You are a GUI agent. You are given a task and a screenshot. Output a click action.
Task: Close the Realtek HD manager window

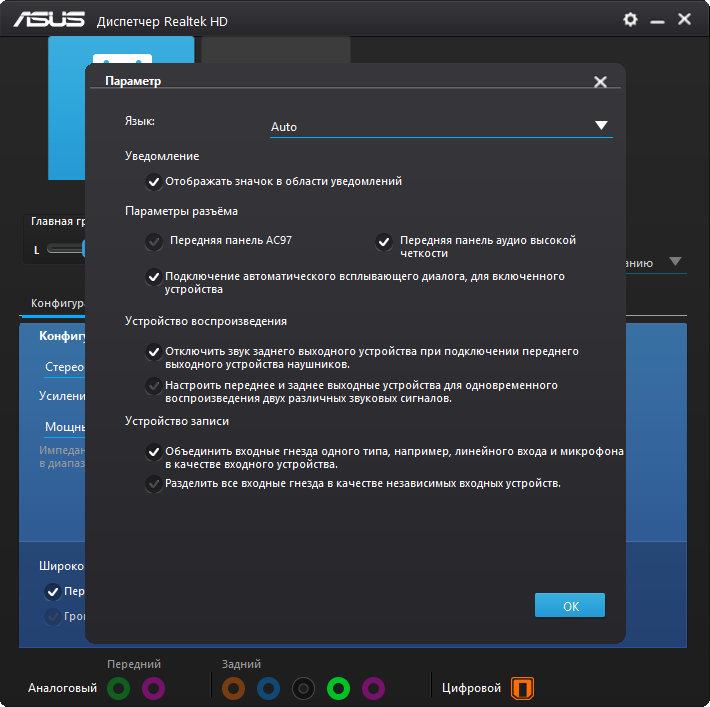(x=684, y=19)
